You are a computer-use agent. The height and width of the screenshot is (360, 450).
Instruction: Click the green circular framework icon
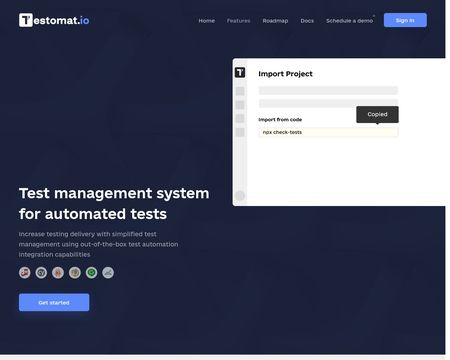click(91, 273)
